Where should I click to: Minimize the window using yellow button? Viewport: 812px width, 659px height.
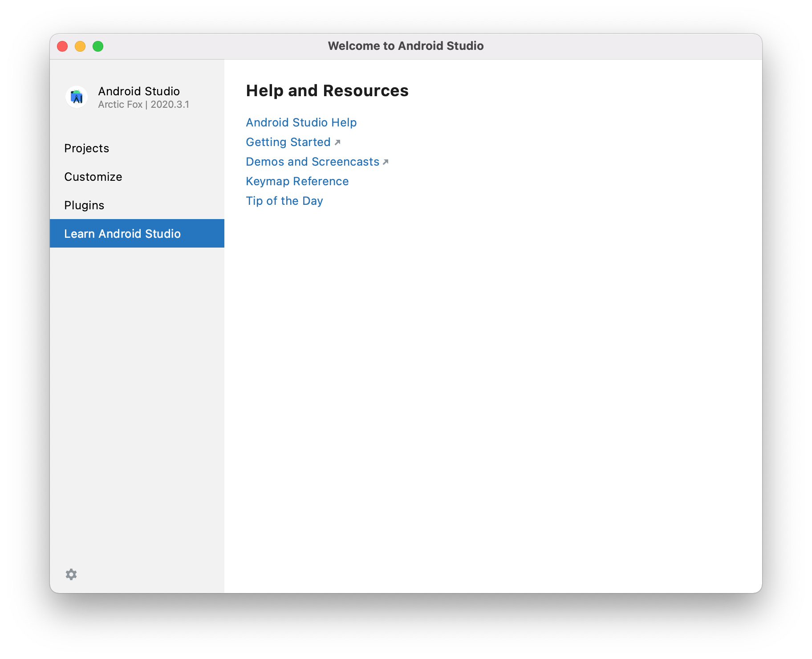click(x=80, y=46)
